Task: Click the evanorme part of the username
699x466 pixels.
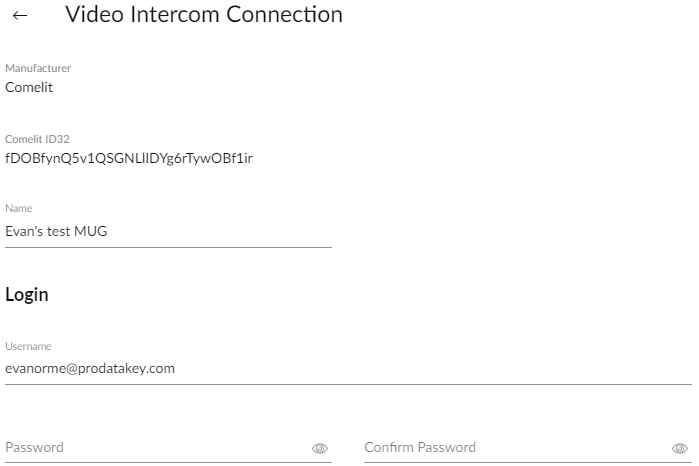Action: pyautogui.click(x=36, y=369)
